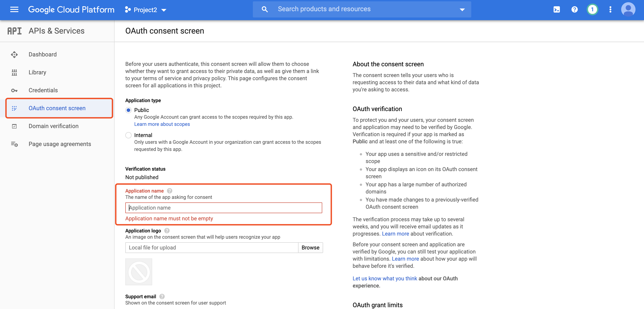This screenshot has width=644, height=309.
Task: Select the Public application type
Action: (128, 110)
